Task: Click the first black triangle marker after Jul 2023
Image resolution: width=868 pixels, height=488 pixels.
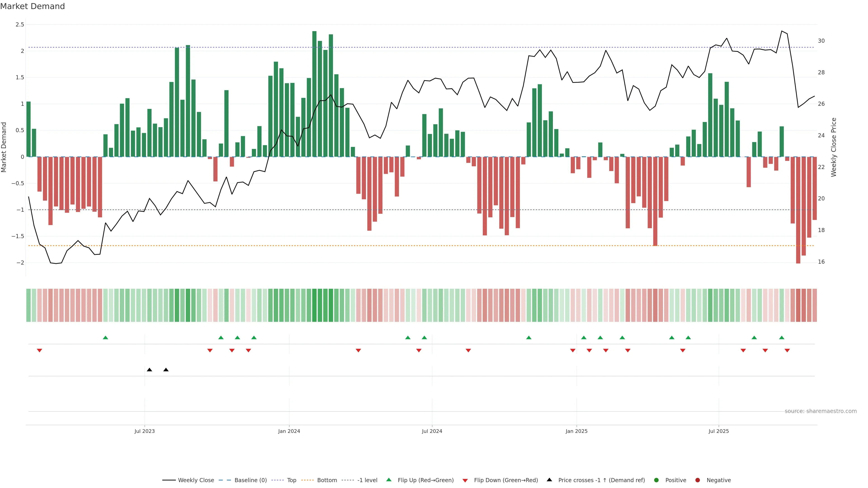Action: pos(149,370)
